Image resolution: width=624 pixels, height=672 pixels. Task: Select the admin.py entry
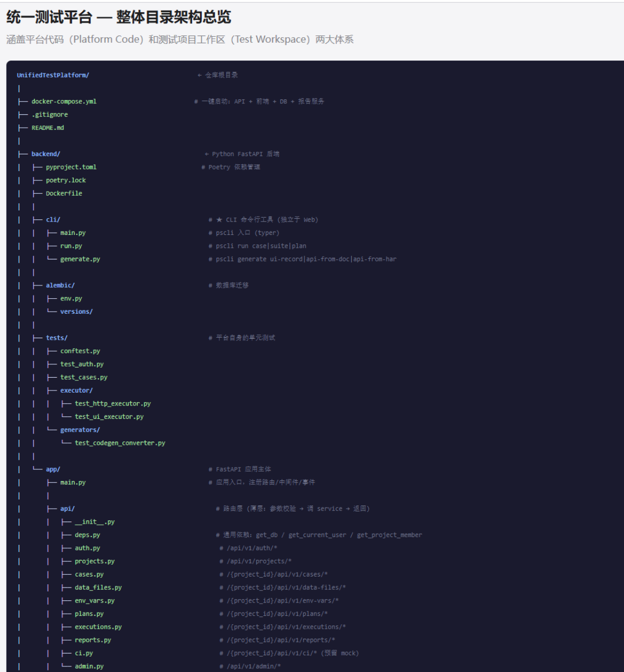pos(89,666)
